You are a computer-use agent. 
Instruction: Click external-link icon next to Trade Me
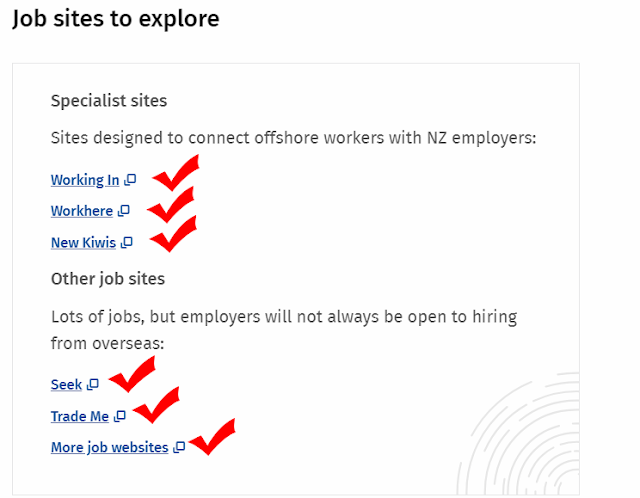point(120,416)
